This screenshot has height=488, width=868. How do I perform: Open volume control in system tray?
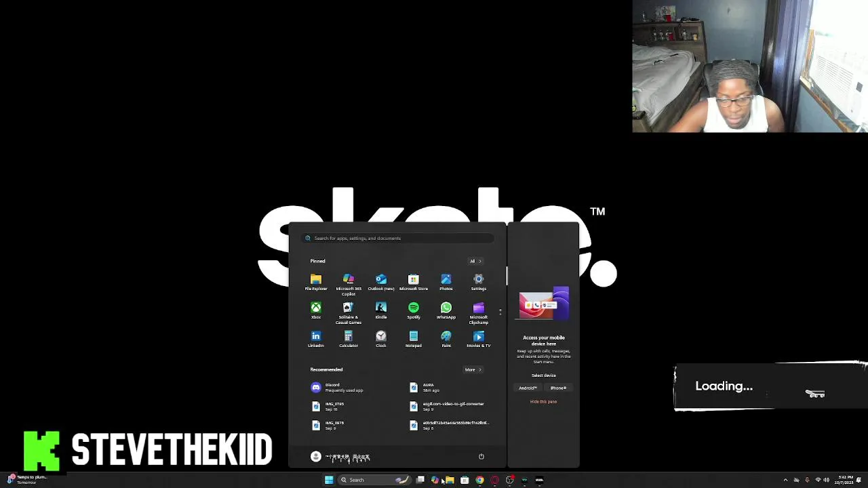pos(826,480)
